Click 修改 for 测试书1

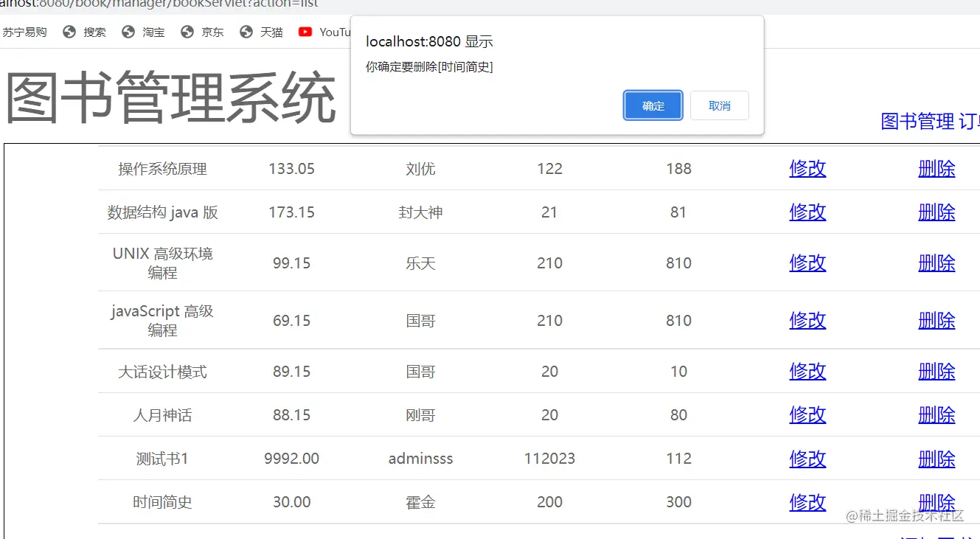click(x=807, y=459)
